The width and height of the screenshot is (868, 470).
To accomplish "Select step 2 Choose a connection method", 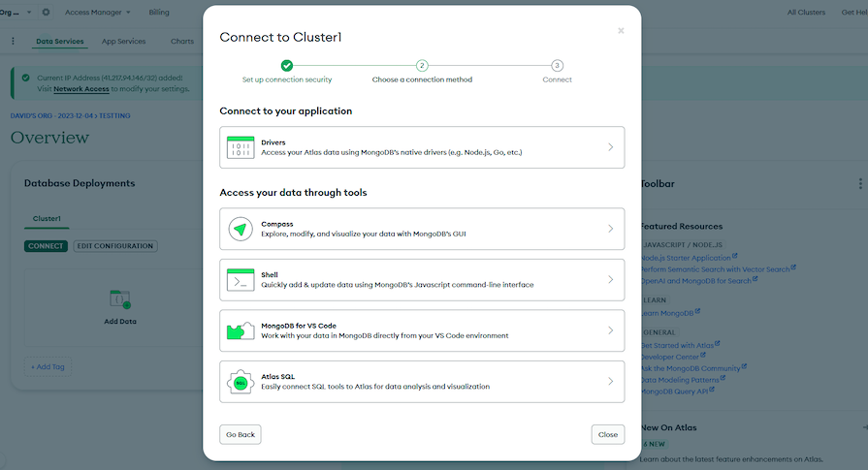I will coord(422,66).
